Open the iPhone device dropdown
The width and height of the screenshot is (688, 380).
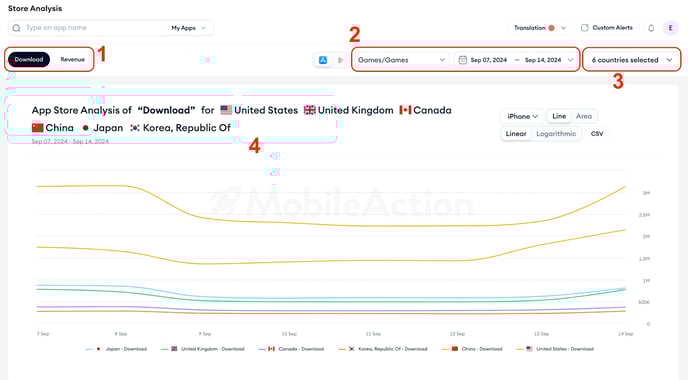point(522,116)
